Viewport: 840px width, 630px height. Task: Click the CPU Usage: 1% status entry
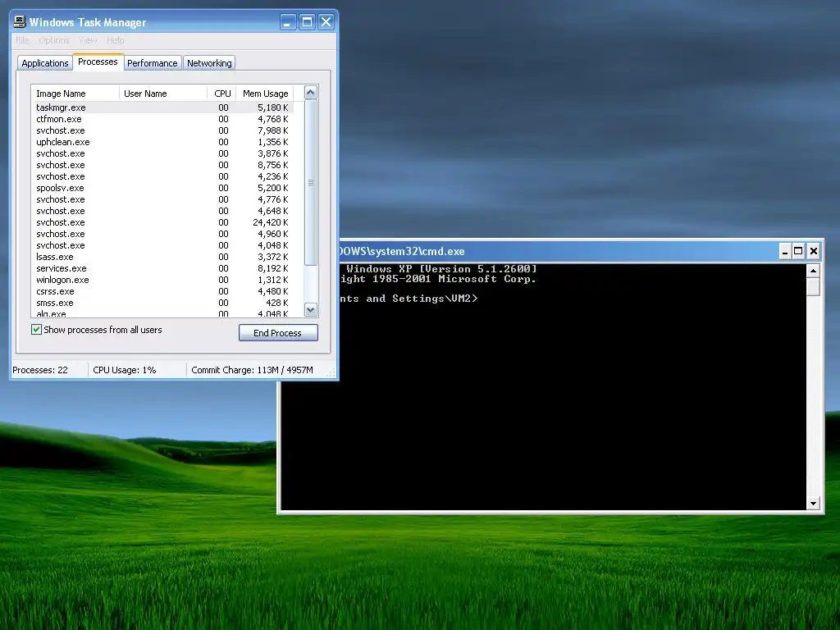(125, 370)
